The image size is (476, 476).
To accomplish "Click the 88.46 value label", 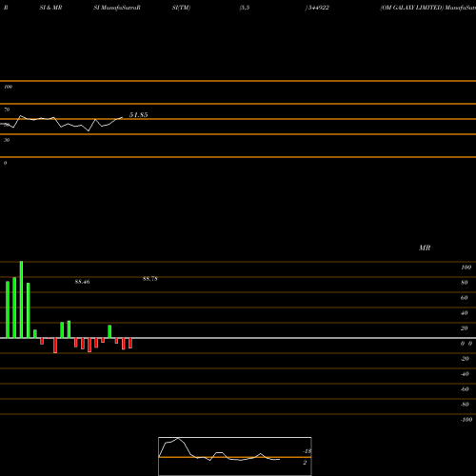I will [82, 282].
